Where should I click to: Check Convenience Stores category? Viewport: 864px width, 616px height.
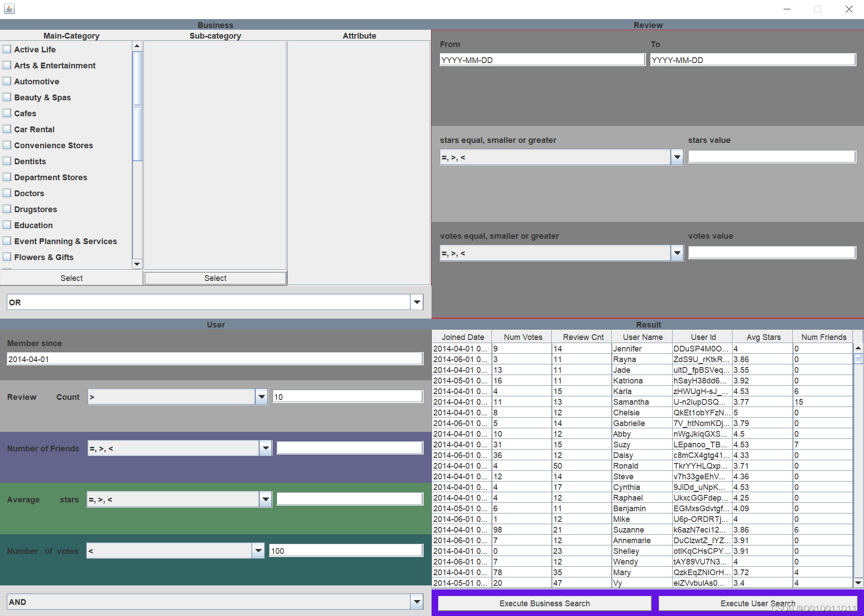tap(7, 145)
